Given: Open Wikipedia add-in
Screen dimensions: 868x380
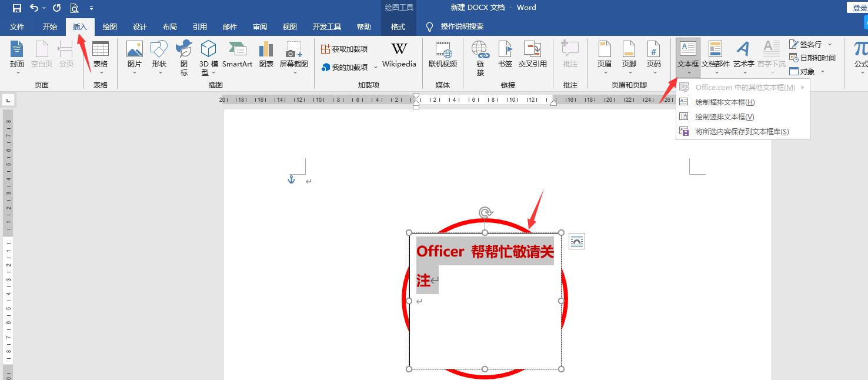Looking at the screenshot, I should (399, 57).
